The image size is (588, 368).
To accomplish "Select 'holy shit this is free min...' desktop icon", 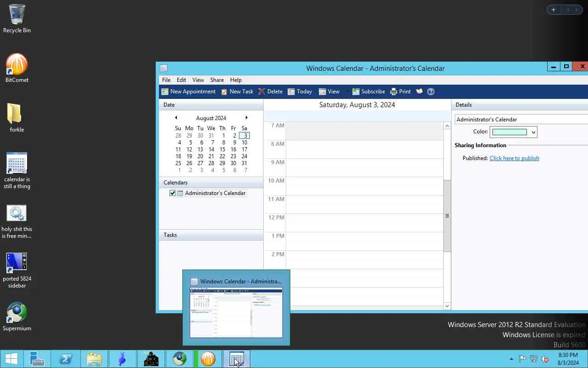I will point(17,221).
